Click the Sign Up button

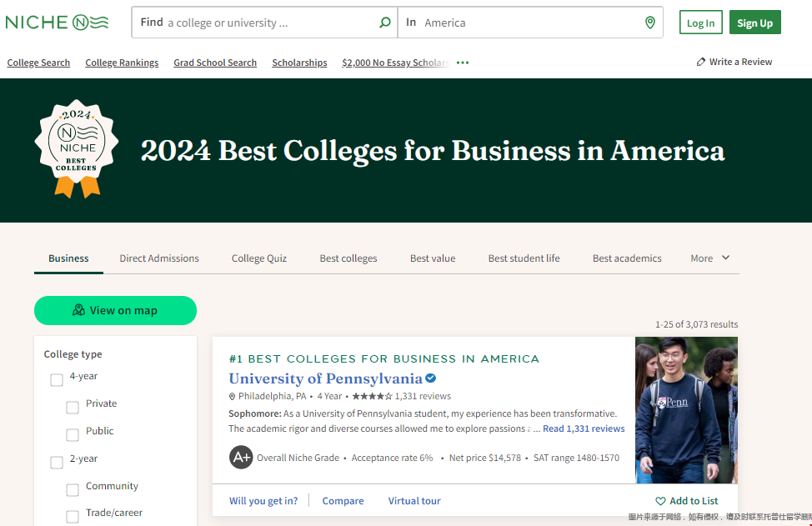pyautogui.click(x=754, y=23)
